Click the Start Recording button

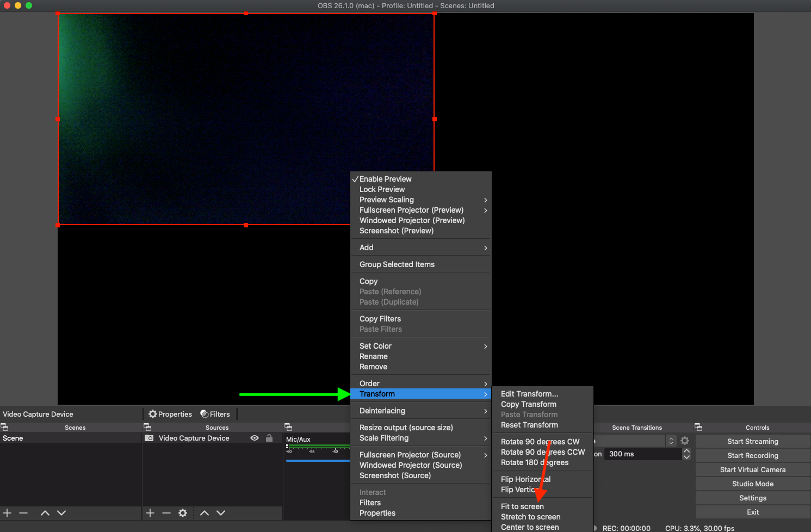point(752,455)
